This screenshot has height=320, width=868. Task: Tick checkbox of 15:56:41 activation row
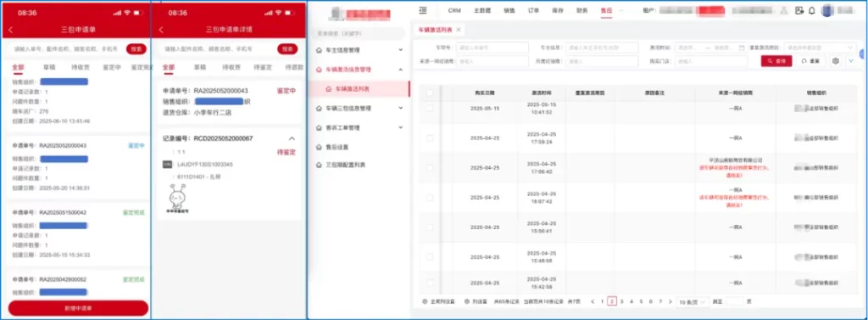(x=430, y=227)
